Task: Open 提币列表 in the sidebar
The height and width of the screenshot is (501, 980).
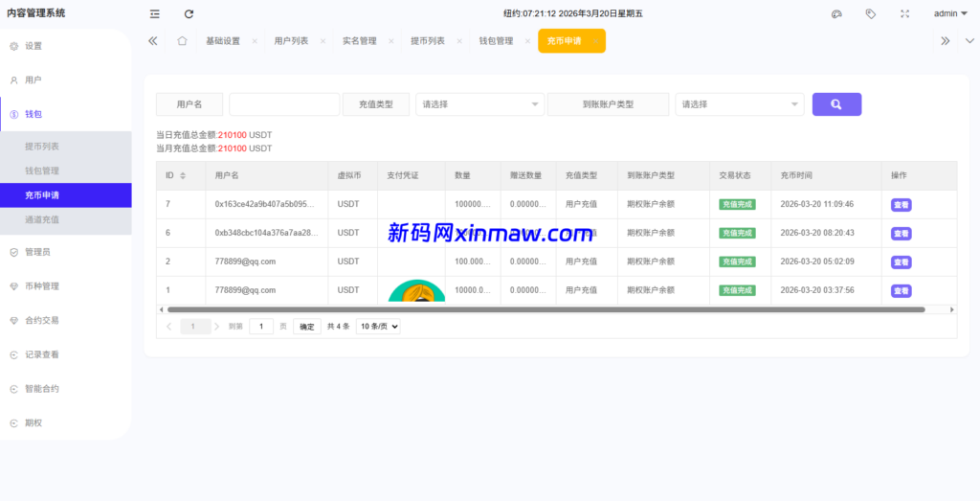Action: 66,147
